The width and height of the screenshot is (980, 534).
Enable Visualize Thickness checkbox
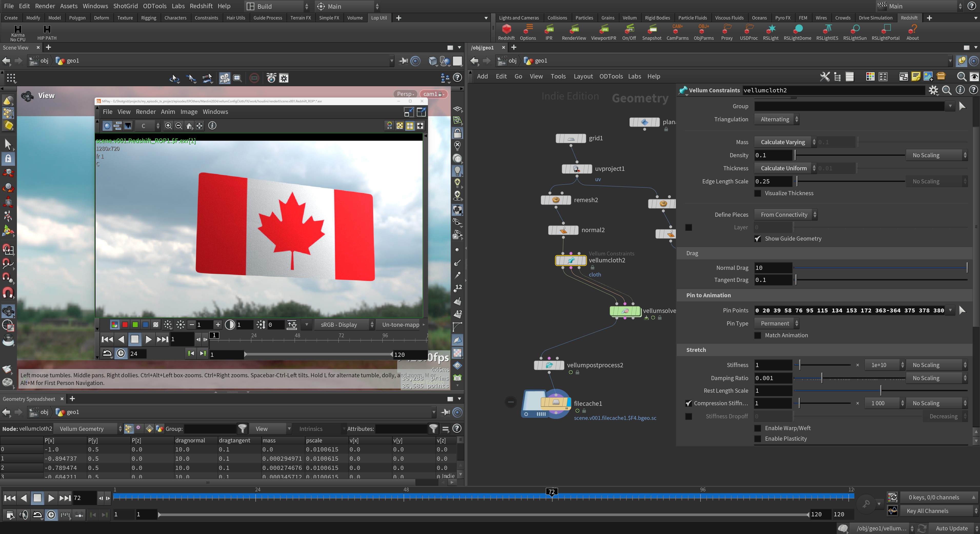[757, 193]
